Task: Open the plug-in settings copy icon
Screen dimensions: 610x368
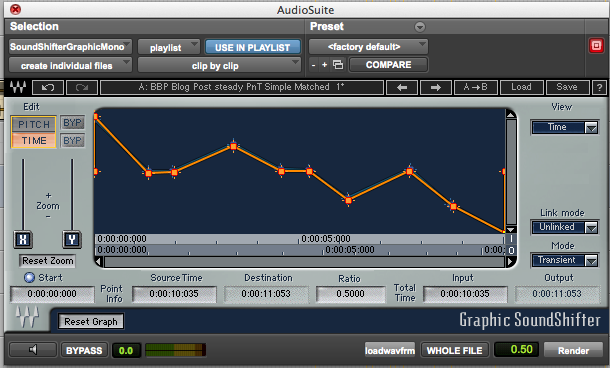Action: pyautogui.click(x=338, y=65)
